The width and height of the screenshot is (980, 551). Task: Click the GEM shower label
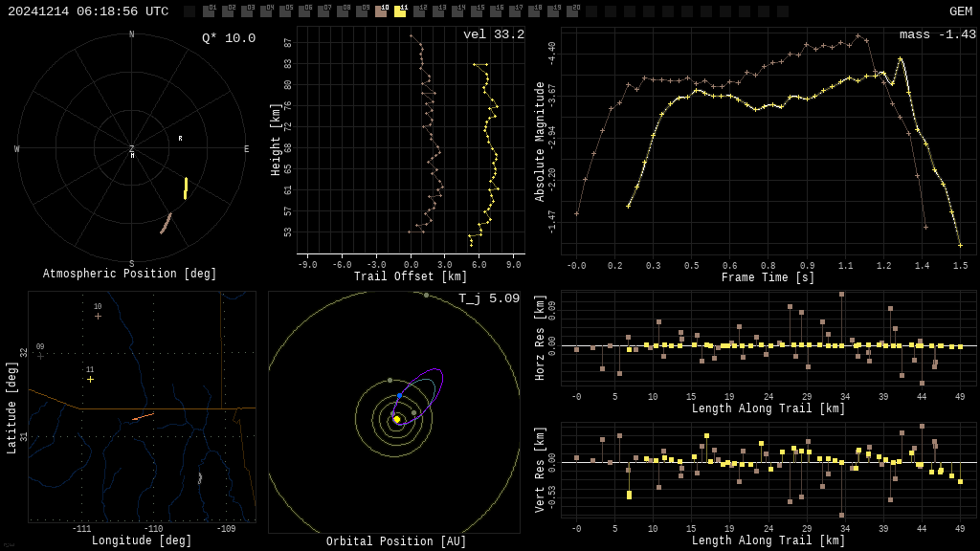click(960, 11)
